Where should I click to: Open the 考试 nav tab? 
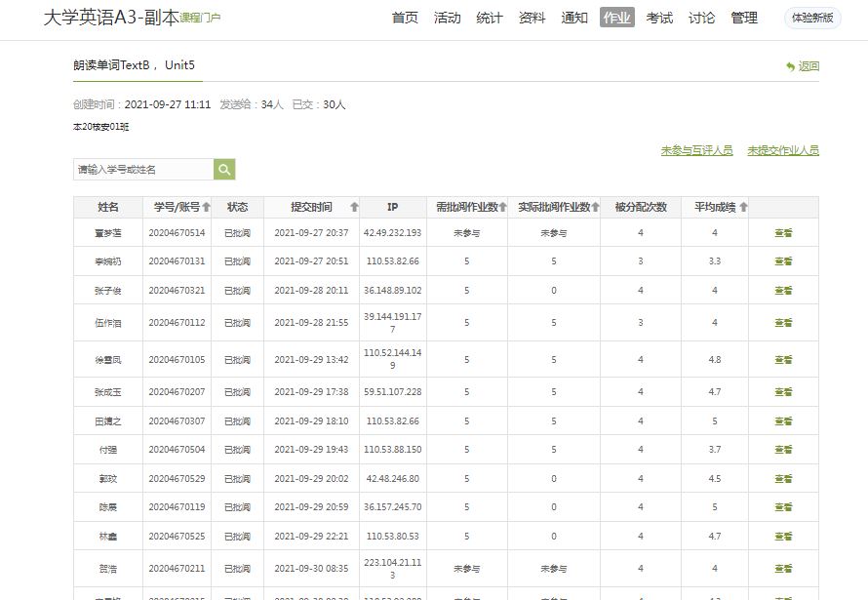(659, 18)
